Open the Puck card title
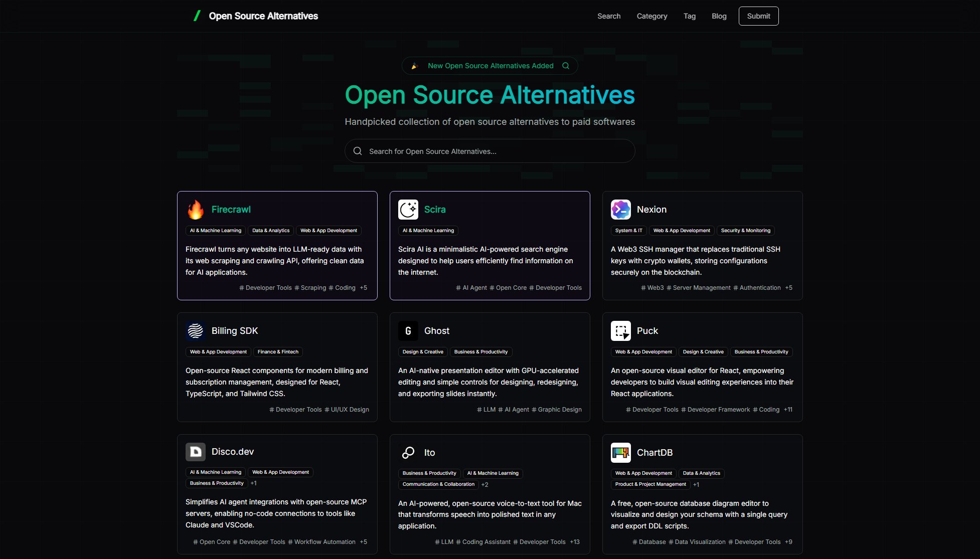 point(647,331)
